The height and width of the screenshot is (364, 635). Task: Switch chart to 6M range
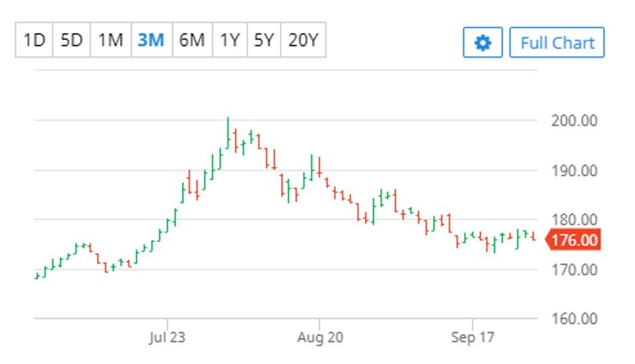(192, 40)
